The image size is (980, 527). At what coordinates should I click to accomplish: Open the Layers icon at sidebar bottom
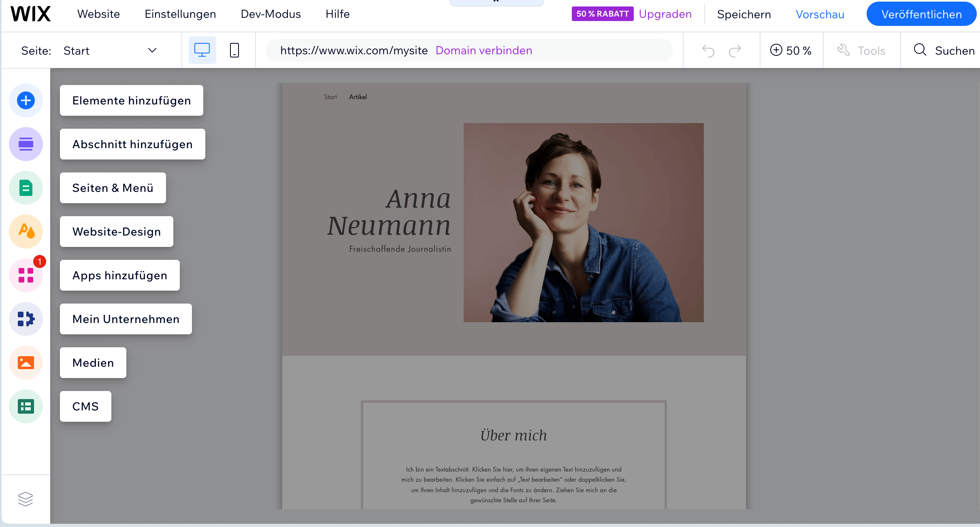26,499
